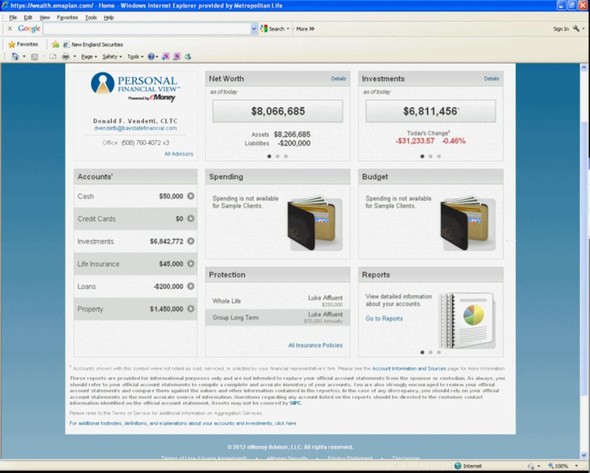Click the dvendetti@baystatefinancial.com email link
Viewport: 590px width, 473px height.
[x=135, y=128]
